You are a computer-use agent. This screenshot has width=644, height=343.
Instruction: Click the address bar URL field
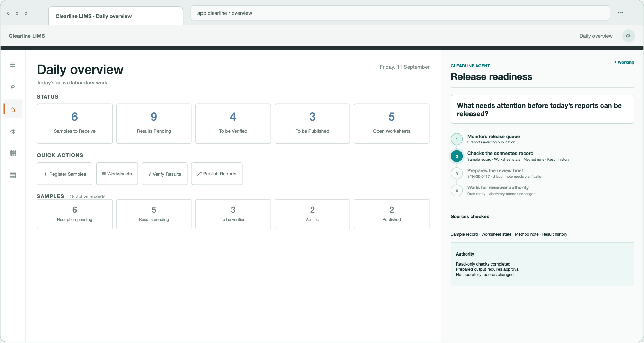[x=400, y=13]
